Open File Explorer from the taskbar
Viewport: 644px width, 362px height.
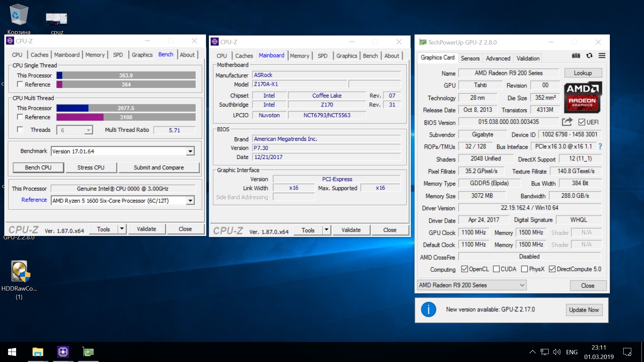(38, 352)
